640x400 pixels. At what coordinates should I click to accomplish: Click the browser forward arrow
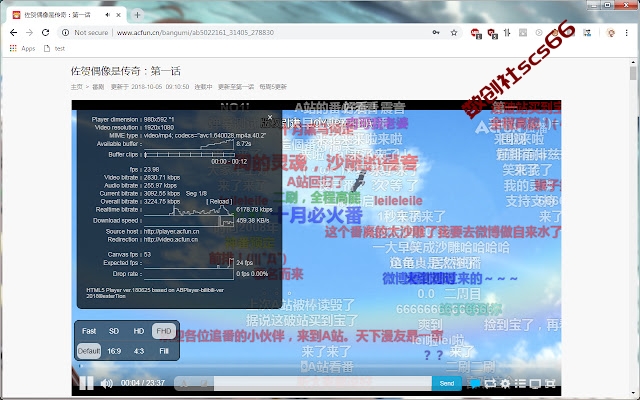pyautogui.click(x=29, y=32)
